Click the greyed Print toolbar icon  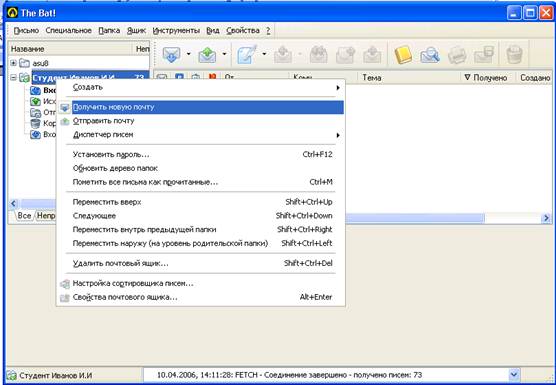[x=457, y=55]
